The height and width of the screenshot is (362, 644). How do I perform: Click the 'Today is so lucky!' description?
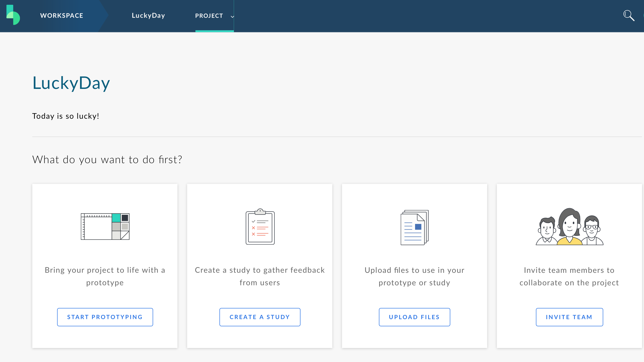click(66, 116)
